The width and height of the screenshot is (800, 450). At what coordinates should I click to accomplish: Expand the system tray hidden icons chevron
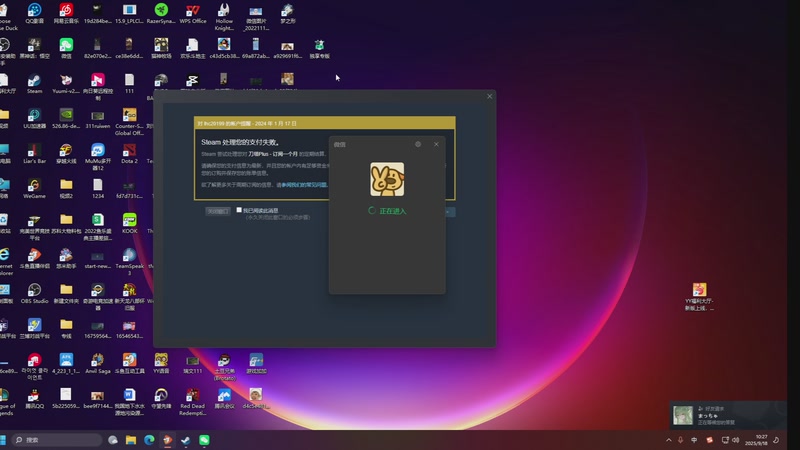point(668,440)
